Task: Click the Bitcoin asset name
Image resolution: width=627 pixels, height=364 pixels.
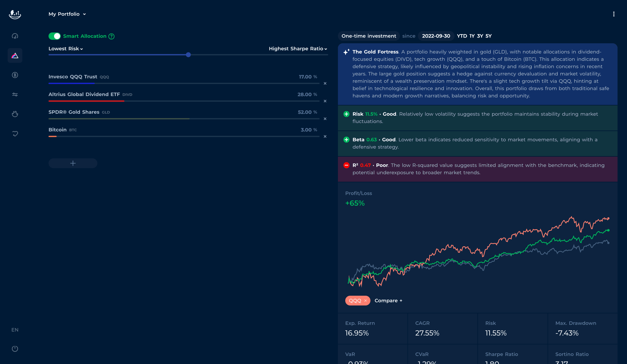Action: 57,130
